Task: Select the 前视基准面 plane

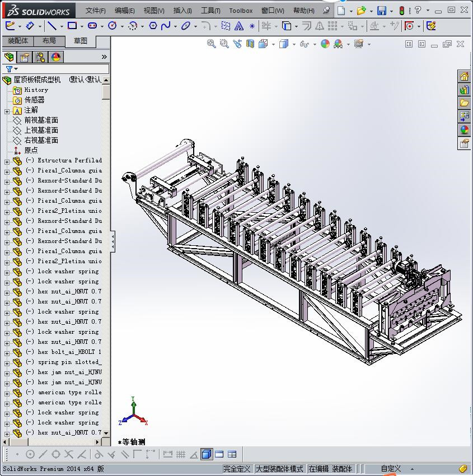Action: click(41, 120)
